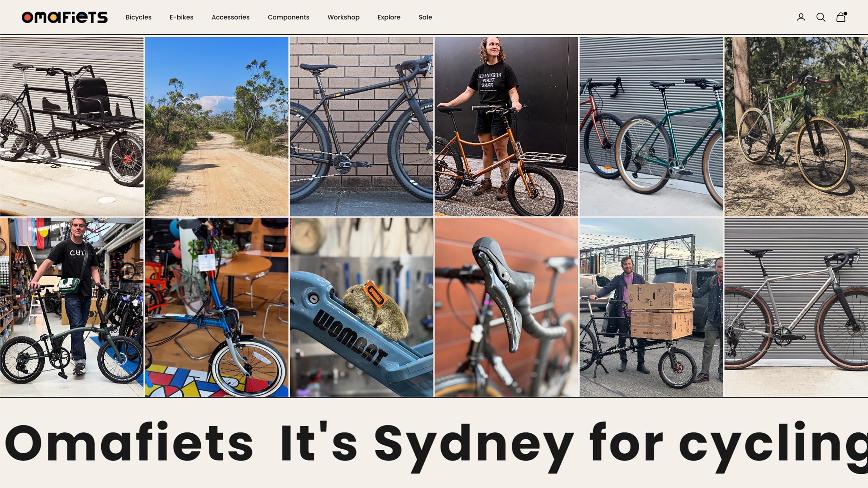The height and width of the screenshot is (488, 868).
Task: View the blue folding bike photo
Action: click(217, 307)
